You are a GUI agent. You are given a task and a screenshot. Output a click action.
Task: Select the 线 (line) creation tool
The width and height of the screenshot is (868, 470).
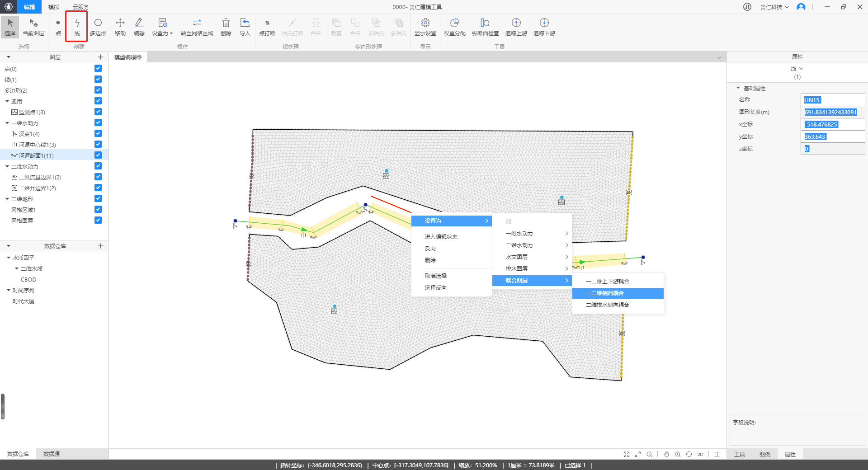77,27
